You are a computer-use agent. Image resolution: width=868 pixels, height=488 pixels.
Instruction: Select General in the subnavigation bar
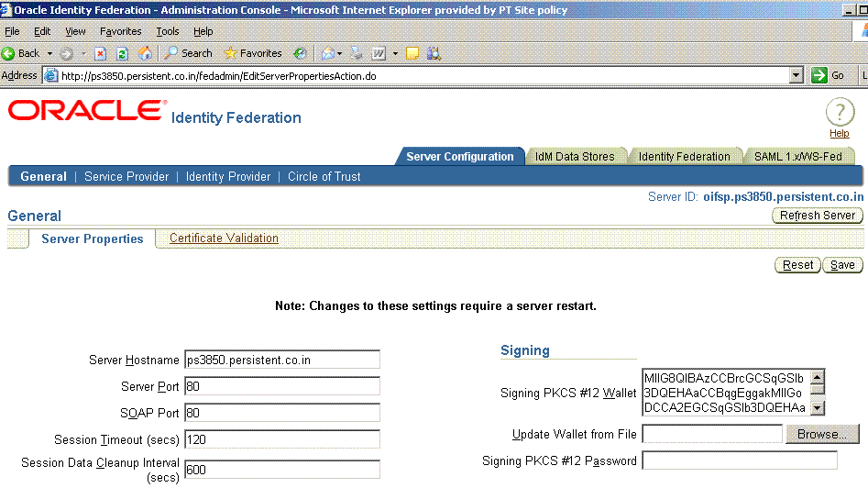click(x=43, y=177)
